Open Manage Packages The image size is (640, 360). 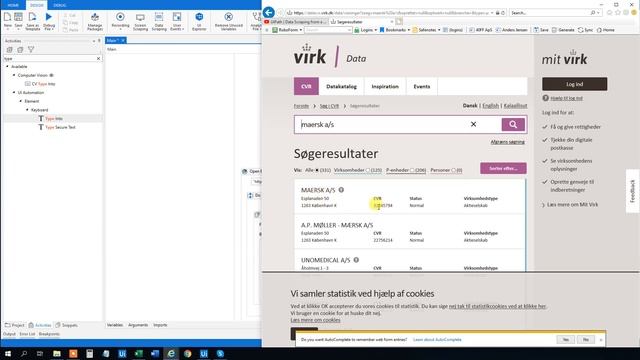coord(95,21)
